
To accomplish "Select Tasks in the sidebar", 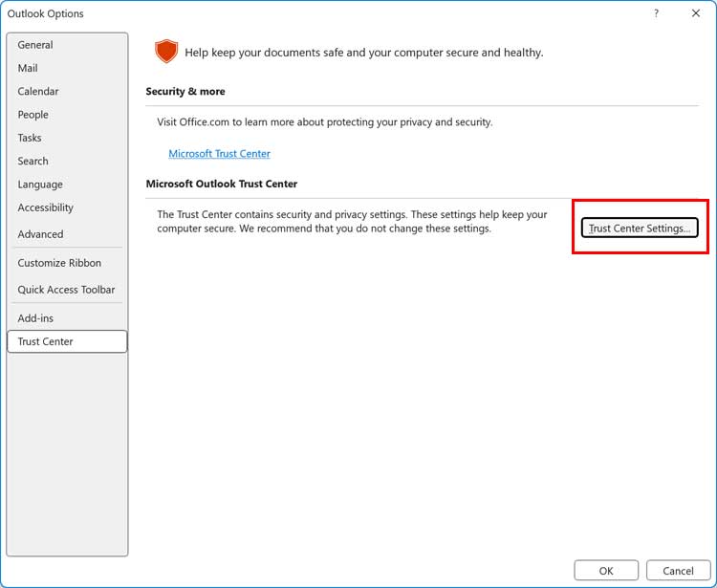I will 67,138.
